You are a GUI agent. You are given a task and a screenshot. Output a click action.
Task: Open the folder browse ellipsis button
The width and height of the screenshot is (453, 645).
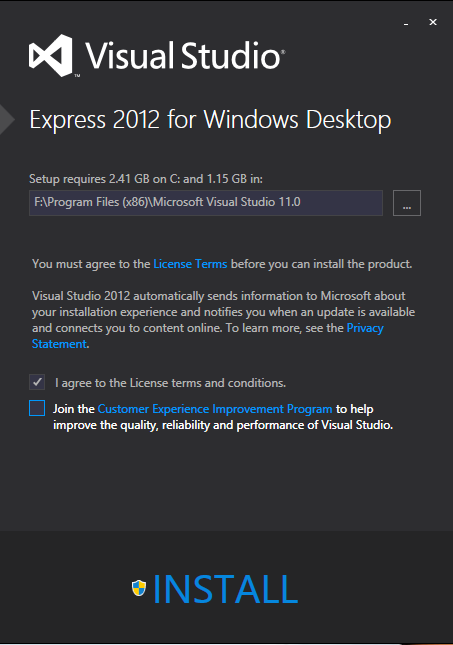point(407,203)
